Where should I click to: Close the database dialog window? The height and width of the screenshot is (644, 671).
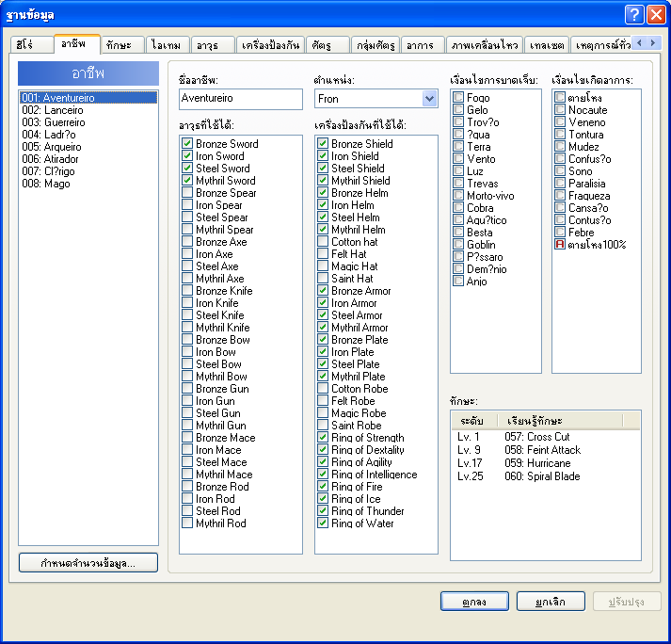coord(656,14)
